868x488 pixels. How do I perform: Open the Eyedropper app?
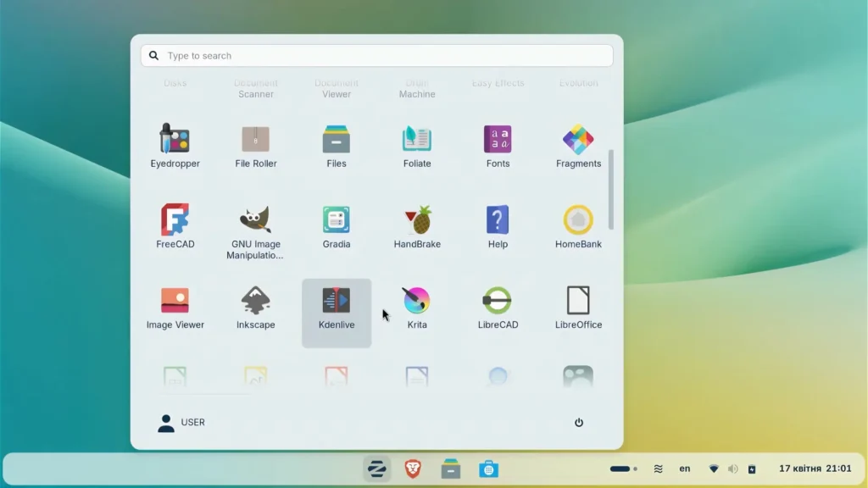pos(175,147)
